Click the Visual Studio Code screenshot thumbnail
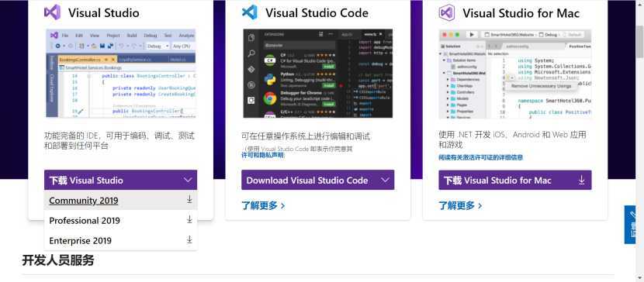644x282 pixels. pyautogui.click(x=318, y=74)
